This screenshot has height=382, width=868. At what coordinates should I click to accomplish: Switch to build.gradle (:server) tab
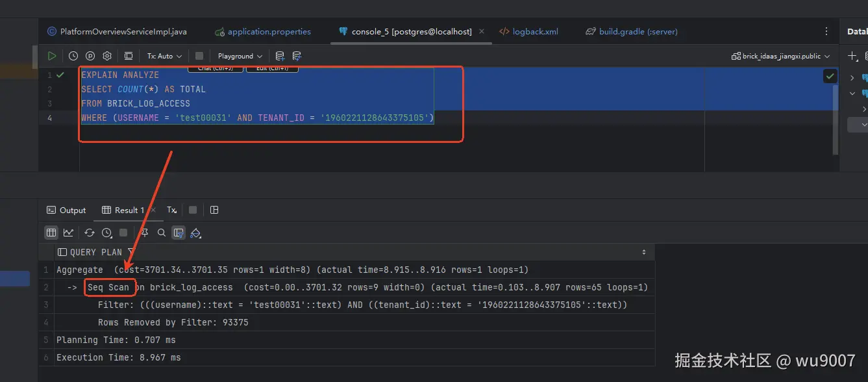point(632,31)
